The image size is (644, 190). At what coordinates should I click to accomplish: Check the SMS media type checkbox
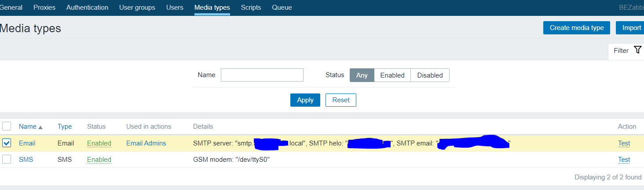point(7,160)
